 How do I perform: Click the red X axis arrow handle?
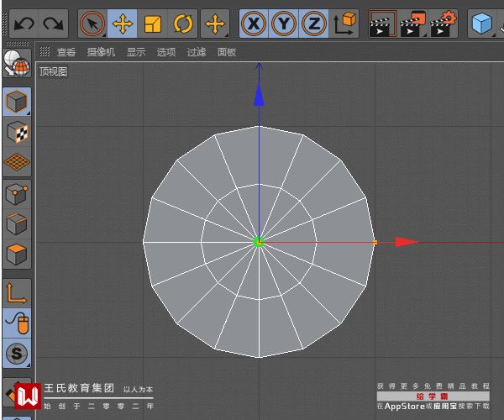coord(407,242)
